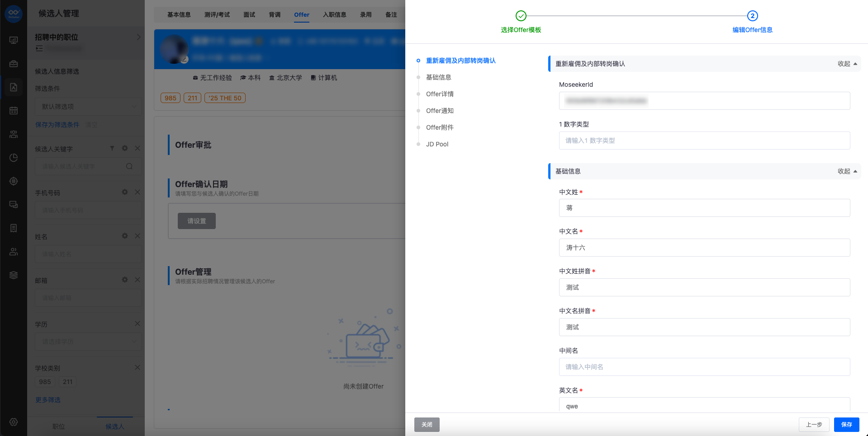Click the funnel icon next to 候选人关键字

click(x=112, y=148)
